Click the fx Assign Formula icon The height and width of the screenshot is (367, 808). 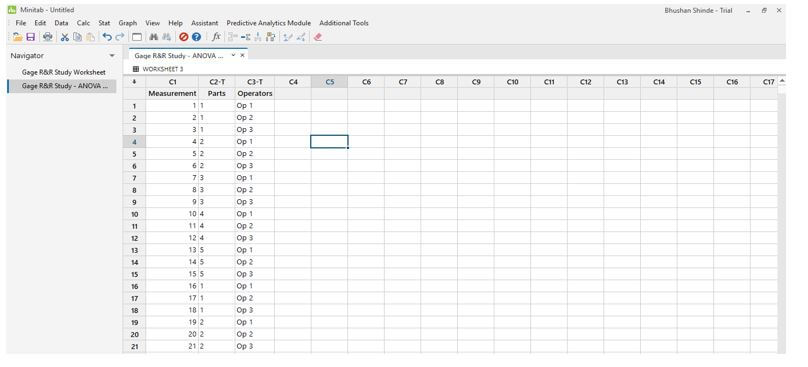216,37
